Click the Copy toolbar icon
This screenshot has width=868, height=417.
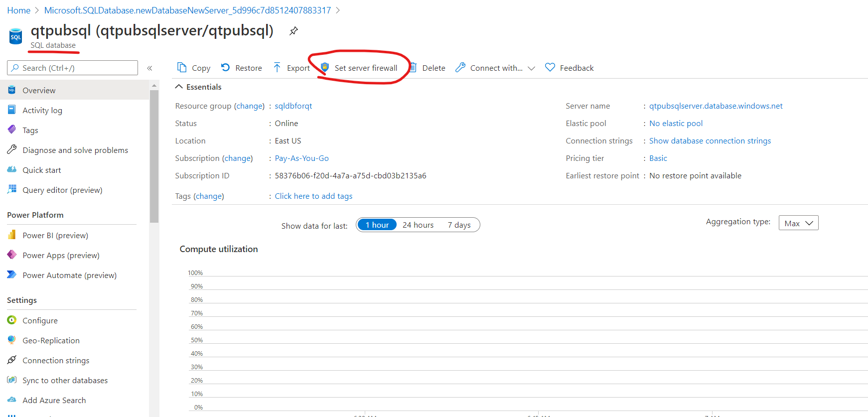pos(182,68)
